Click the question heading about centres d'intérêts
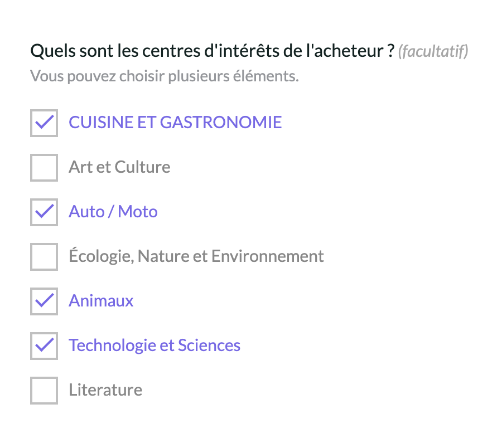 (x=212, y=51)
